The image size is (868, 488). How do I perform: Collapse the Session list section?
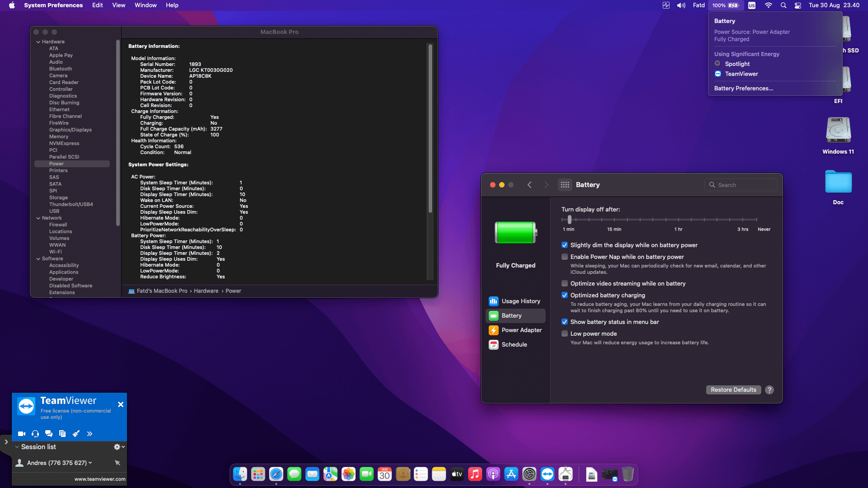[x=17, y=447]
